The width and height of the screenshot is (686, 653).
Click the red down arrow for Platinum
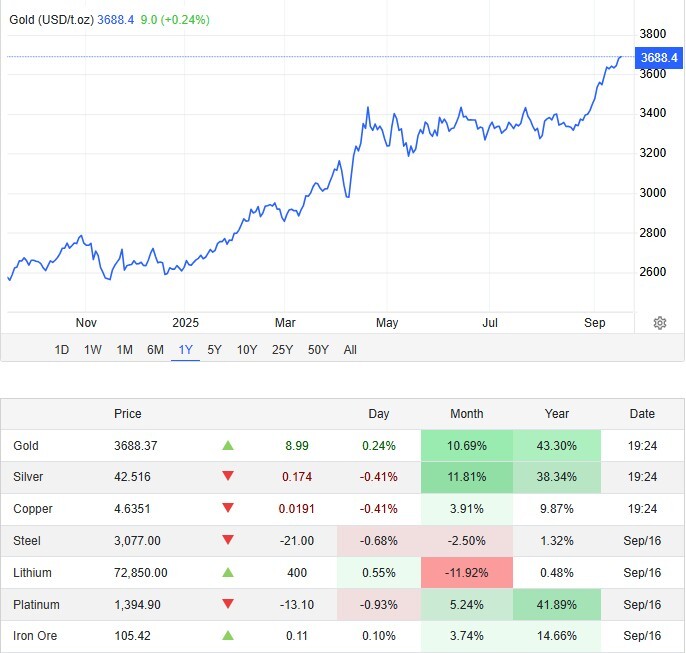(228, 605)
